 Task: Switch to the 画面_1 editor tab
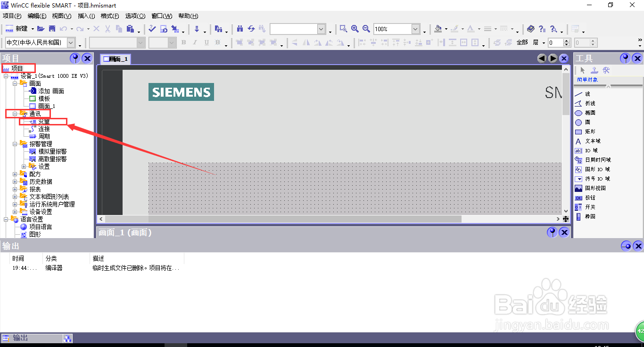click(x=116, y=59)
